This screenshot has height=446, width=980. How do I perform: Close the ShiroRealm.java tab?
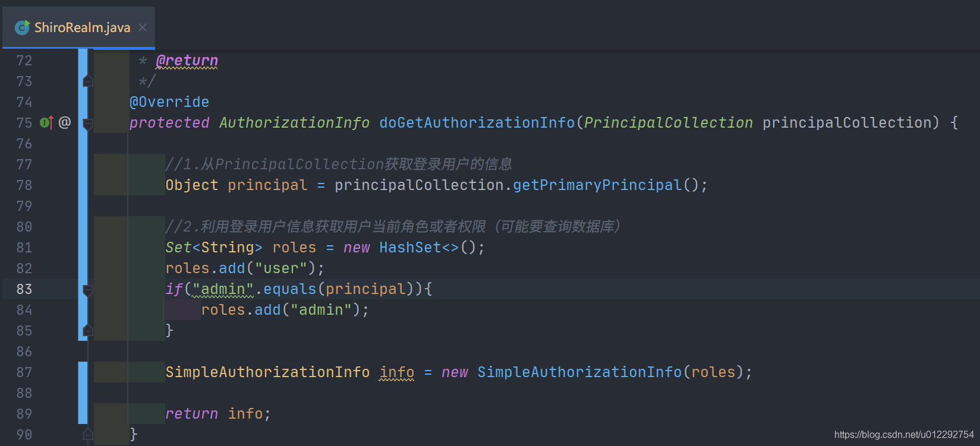143,27
